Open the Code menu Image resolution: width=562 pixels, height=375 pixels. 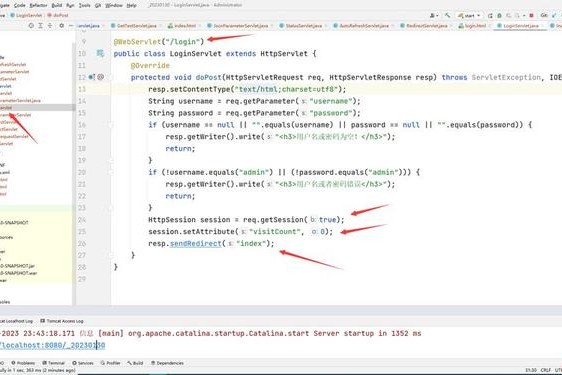(19, 5)
